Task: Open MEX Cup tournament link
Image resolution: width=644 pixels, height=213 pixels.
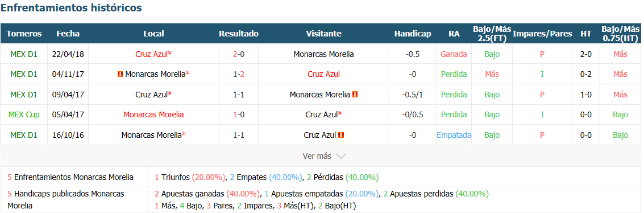Action: (x=24, y=114)
